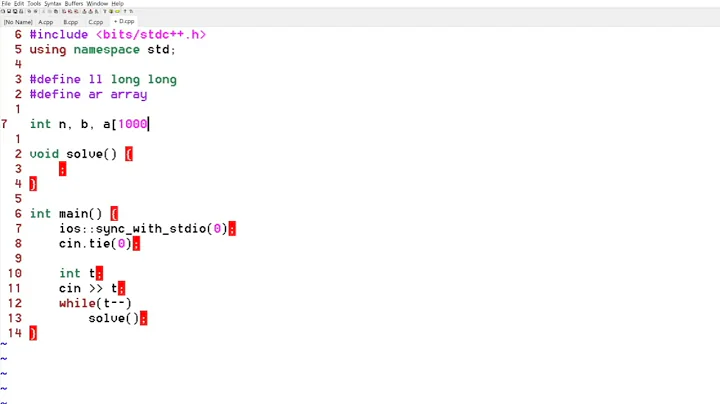Image resolution: width=720 pixels, height=404 pixels.
Task: Click the Paste toolbar icon
Action: pyautogui.click(x=56, y=11)
